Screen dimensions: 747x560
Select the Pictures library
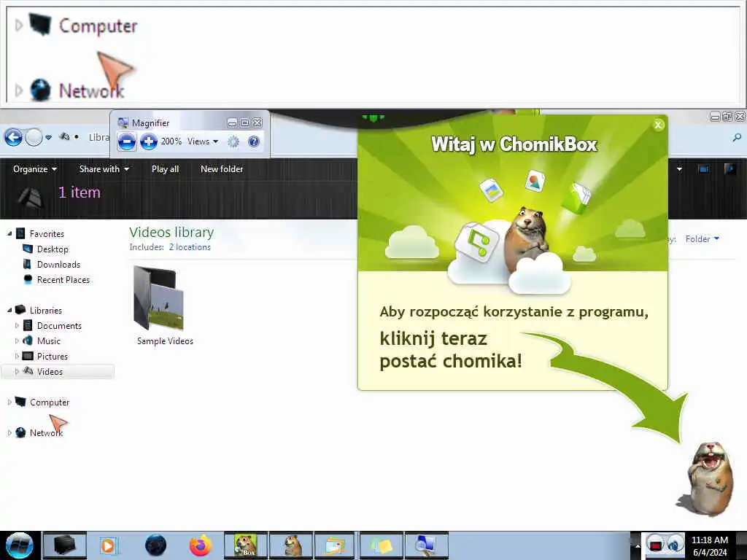tap(53, 356)
